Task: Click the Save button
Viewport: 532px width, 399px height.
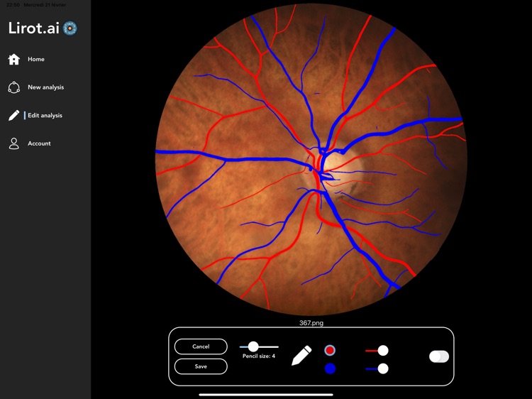Action: point(201,366)
